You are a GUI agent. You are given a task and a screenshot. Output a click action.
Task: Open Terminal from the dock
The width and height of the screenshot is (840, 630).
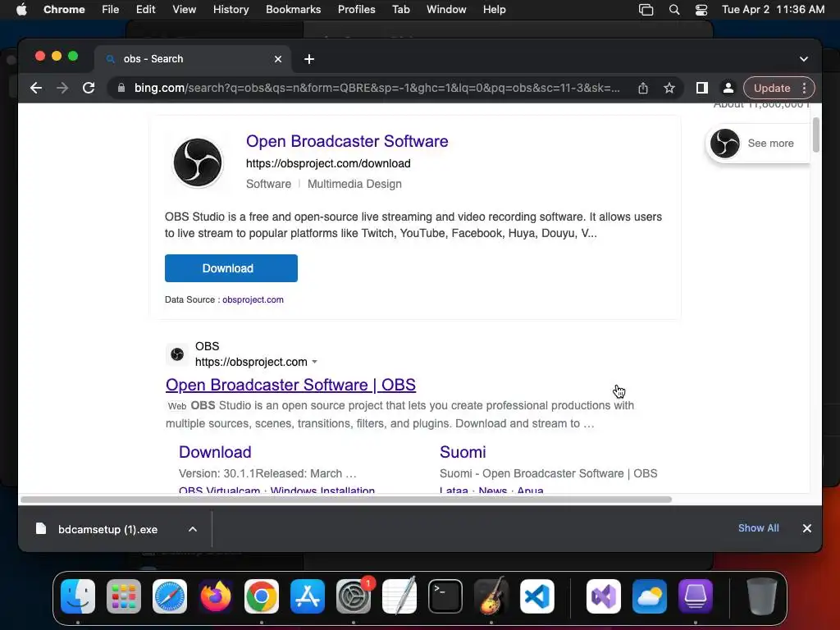point(445,596)
